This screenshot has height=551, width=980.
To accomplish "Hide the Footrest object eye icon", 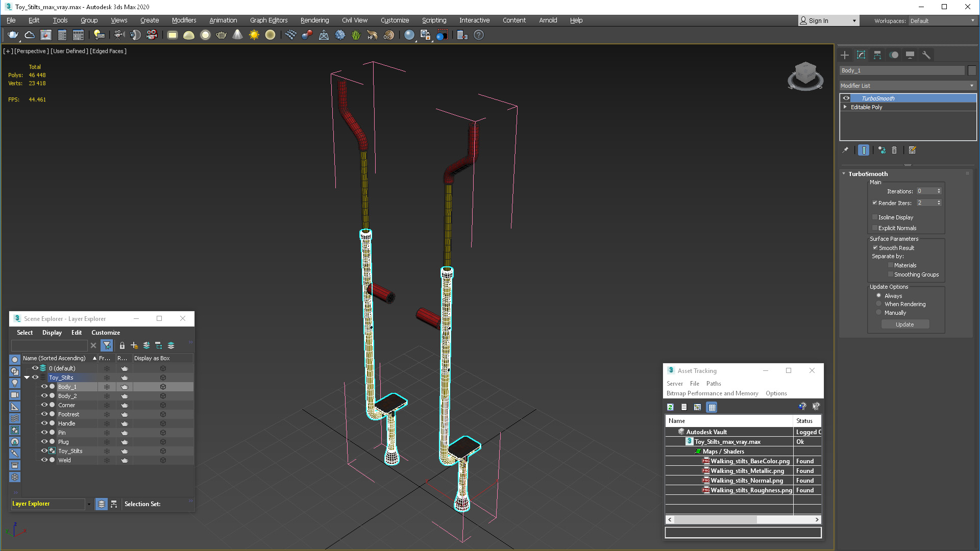I will tap(44, 414).
